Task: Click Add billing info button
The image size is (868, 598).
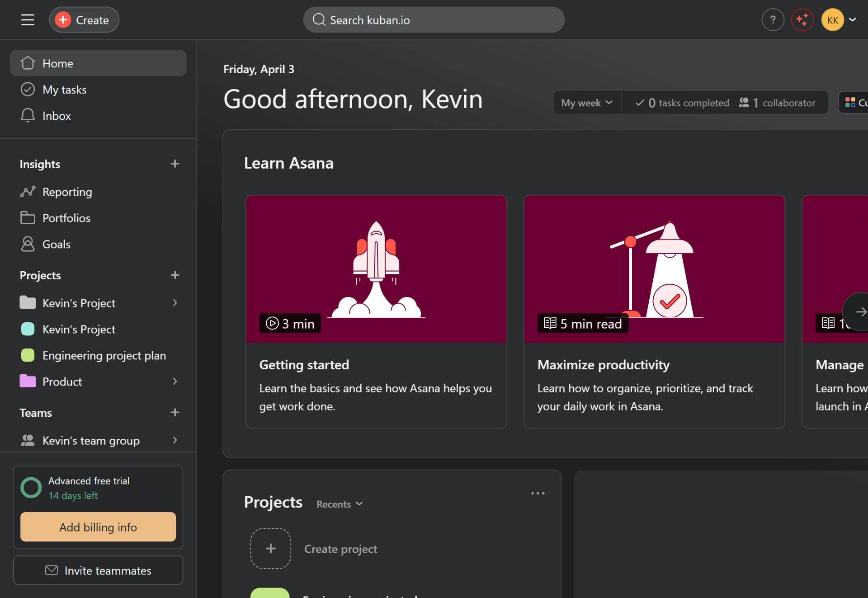Action: pyautogui.click(x=98, y=527)
